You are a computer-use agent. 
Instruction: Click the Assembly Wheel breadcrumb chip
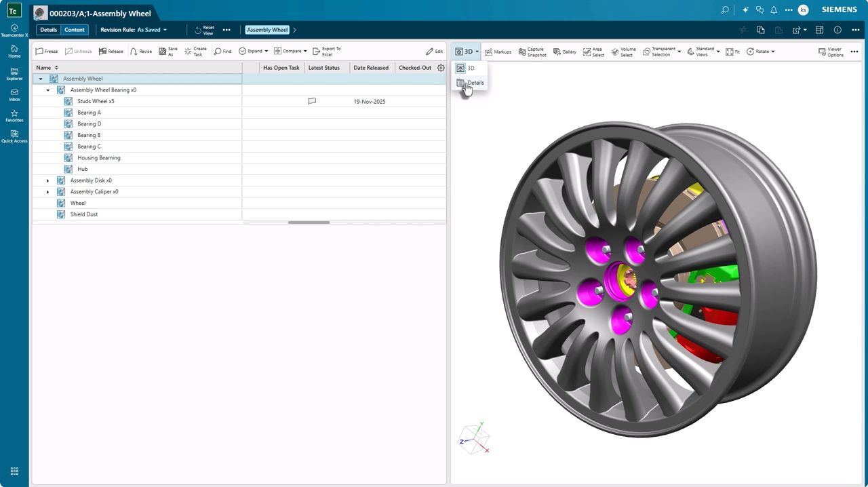(267, 30)
